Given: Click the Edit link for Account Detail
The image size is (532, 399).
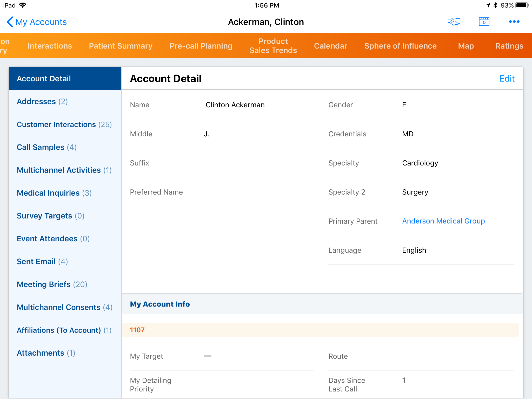Looking at the screenshot, I should tap(507, 78).
